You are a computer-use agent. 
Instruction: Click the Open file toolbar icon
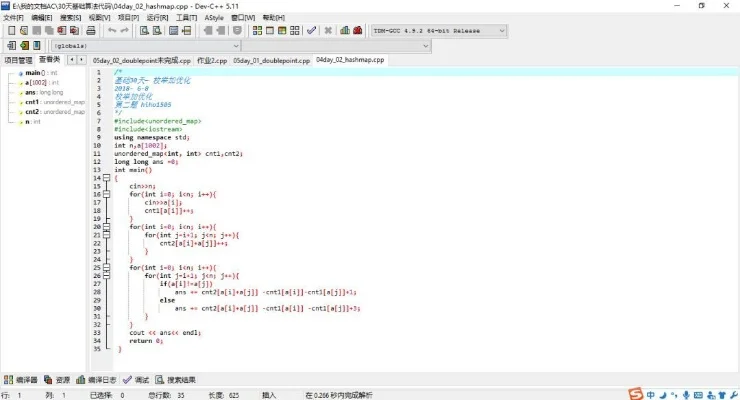pos(24,31)
